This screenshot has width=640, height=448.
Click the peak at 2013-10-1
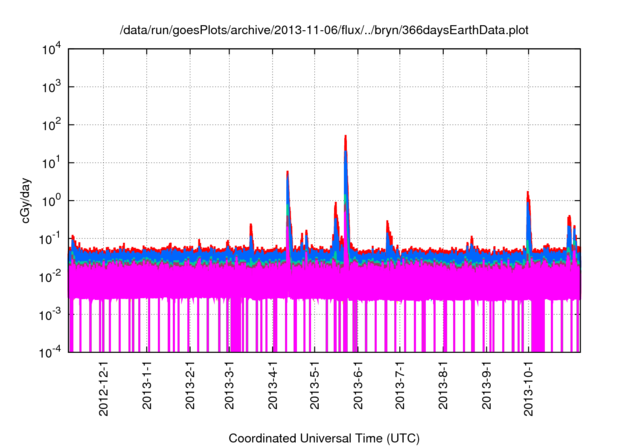(x=528, y=195)
